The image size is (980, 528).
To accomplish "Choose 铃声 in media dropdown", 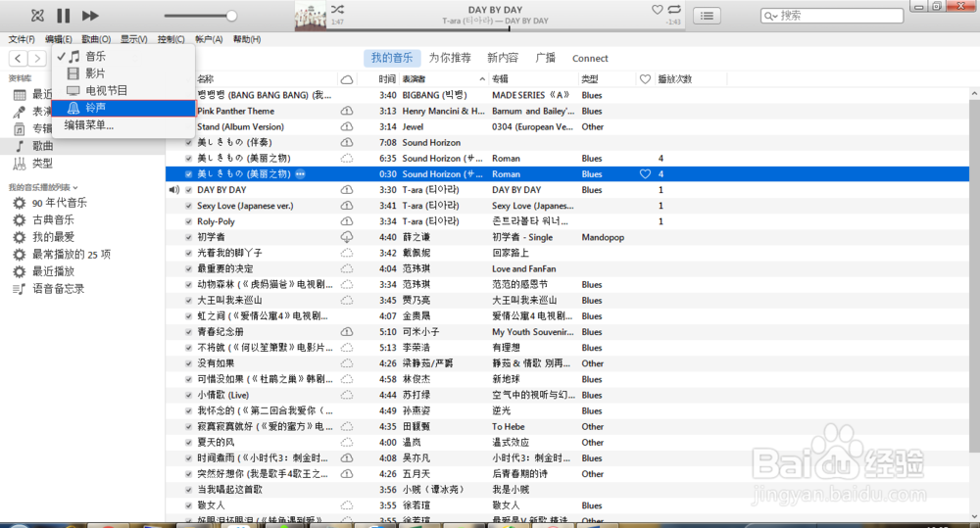I will click(x=123, y=108).
